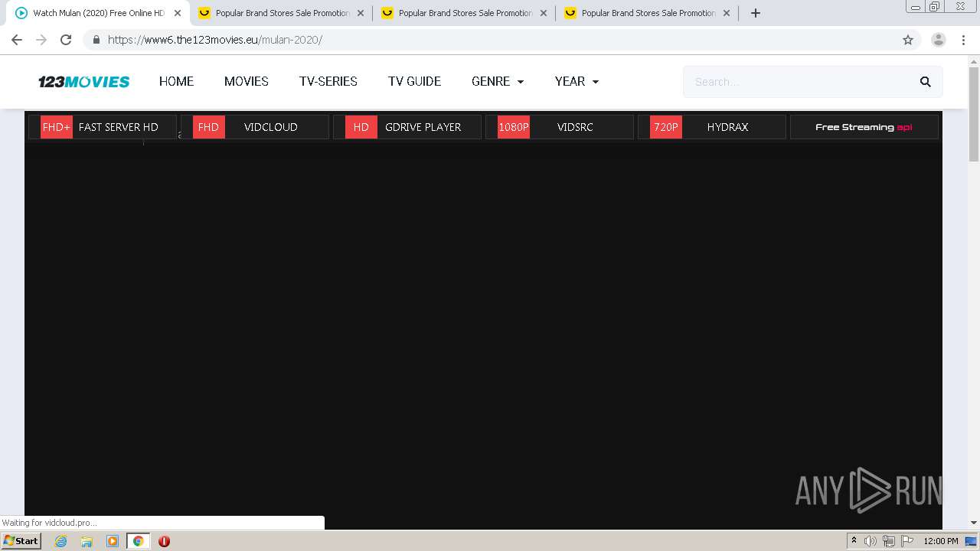Click the network tray icon
This screenshot has width=980, height=551.
coord(888,541)
